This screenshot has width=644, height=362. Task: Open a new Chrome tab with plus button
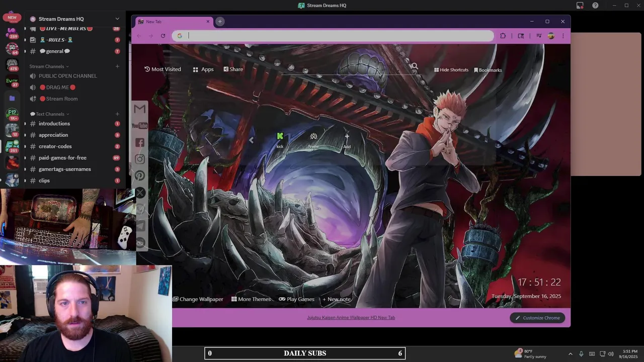coord(220,22)
